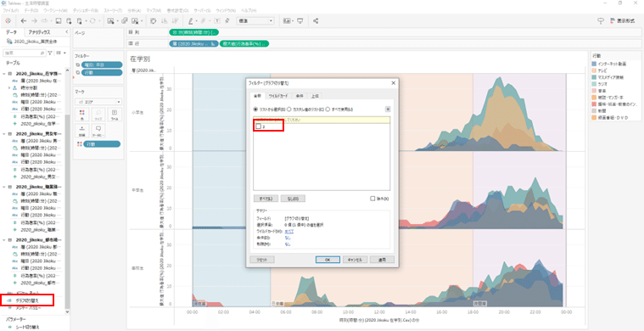Click the なし(O) select-none button
The width and height of the screenshot is (644, 331).
coord(293,199)
